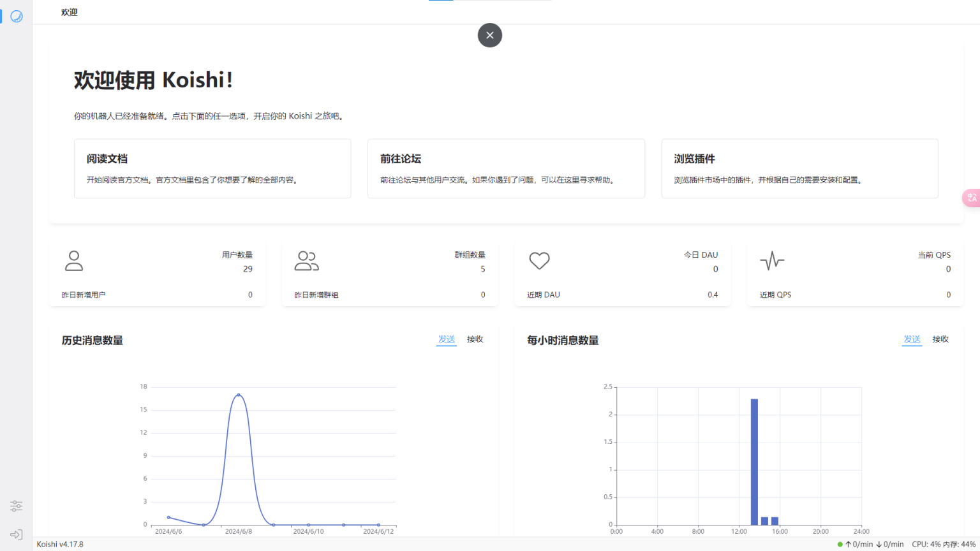The image size is (980, 551).
Task: Click the peak data point on 2024/6/8
Action: 239,395
